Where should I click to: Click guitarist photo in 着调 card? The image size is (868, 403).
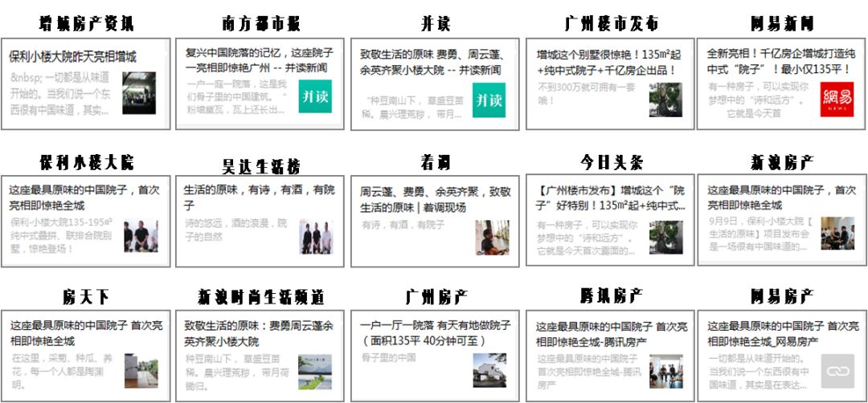(x=492, y=238)
